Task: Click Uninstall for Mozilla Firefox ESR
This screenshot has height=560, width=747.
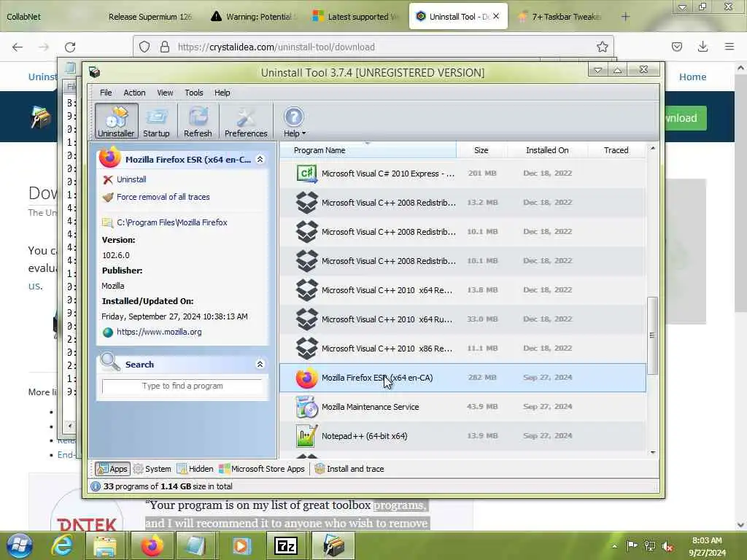Action: (x=131, y=179)
